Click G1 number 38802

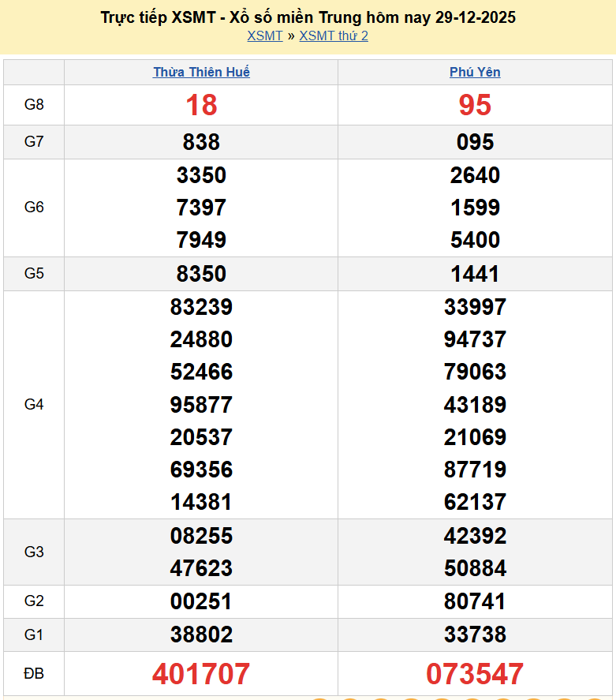201,634
